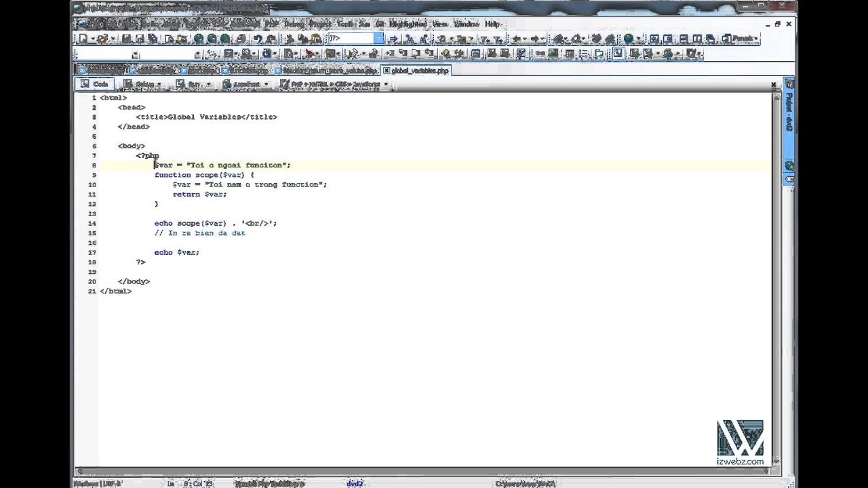Cut selection with the scissors icon
Image resolution: width=868 pixels, height=488 pixels.
click(290, 39)
